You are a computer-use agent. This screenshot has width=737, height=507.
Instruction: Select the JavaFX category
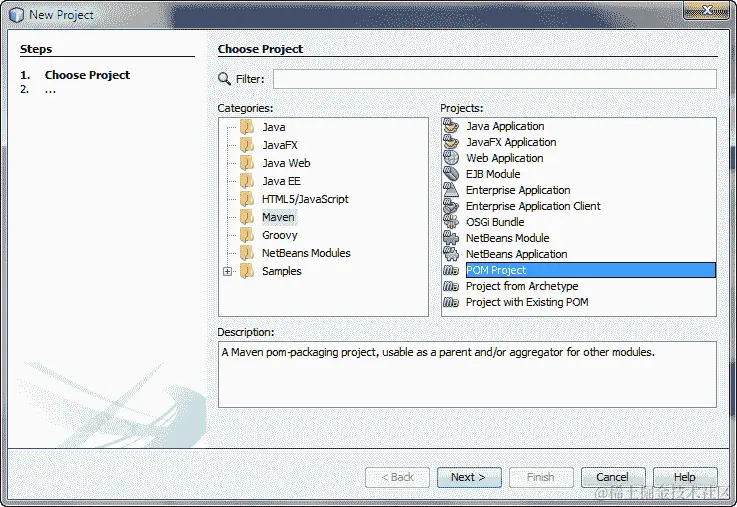pos(280,145)
